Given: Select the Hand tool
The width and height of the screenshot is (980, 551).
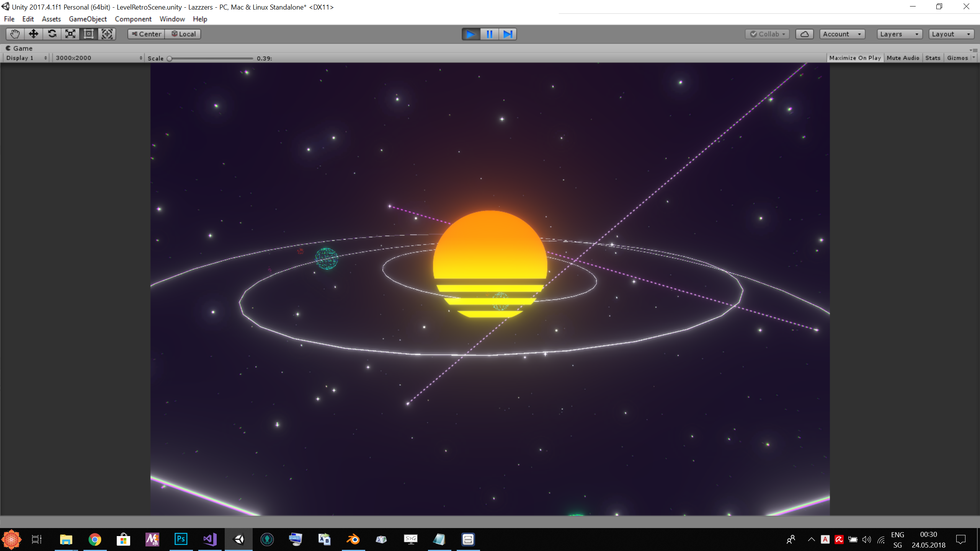Looking at the screenshot, I should click(15, 34).
